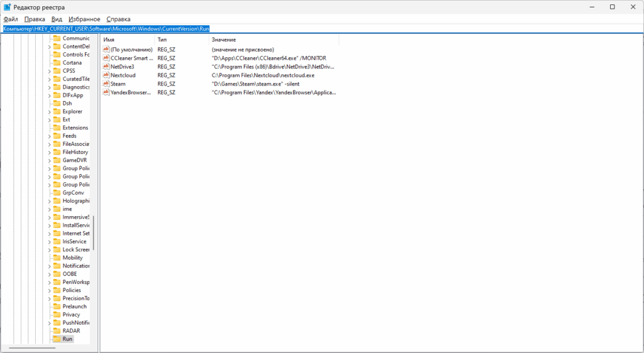Select the Diagnostics tree item
This screenshot has width=644, height=353.
76,87
